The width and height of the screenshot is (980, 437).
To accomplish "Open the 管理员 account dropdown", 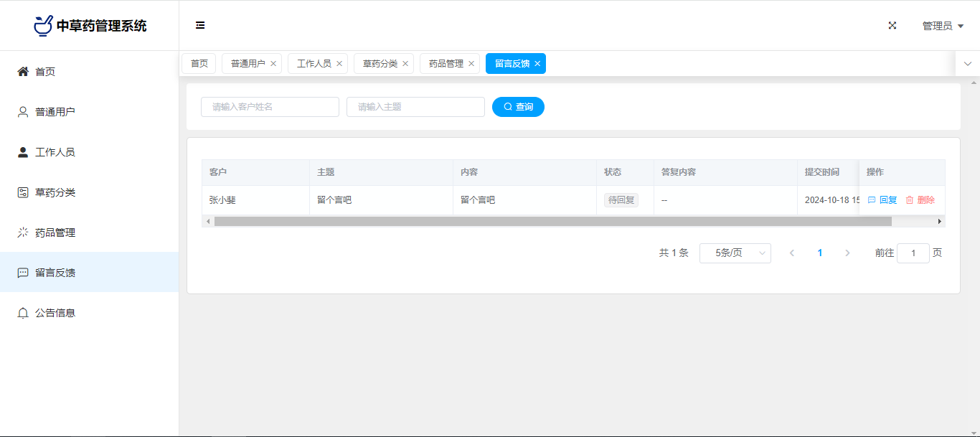I will (x=942, y=26).
